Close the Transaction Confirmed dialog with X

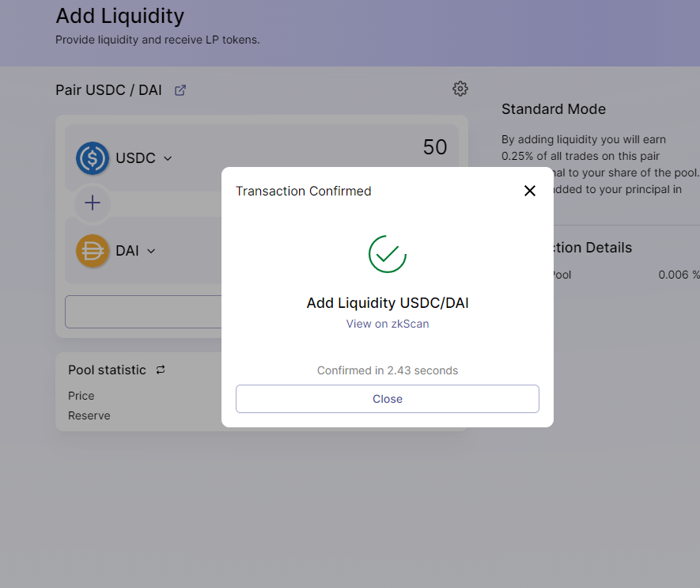coord(529,191)
